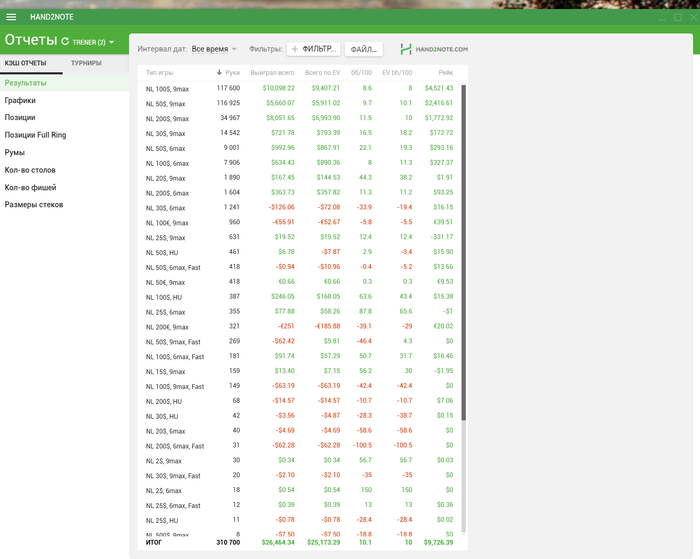Select the NL 2$, 6max row

[299, 490]
